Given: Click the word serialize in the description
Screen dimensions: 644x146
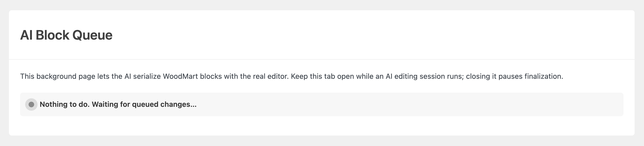Looking at the screenshot, I should [x=147, y=76].
